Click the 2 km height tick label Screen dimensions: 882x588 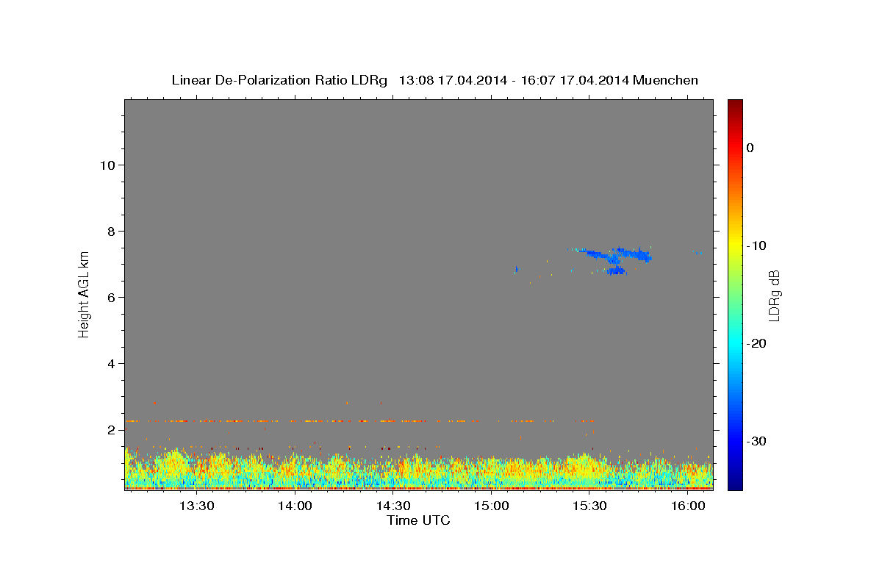point(110,430)
